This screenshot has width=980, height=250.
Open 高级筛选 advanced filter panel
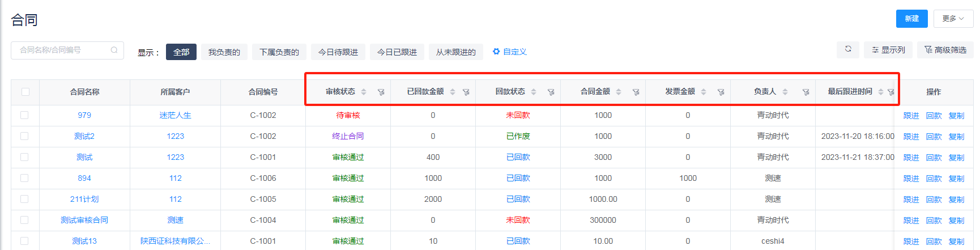pos(945,50)
